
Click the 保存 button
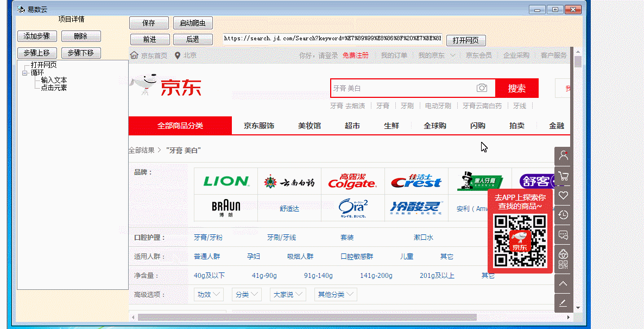pos(149,23)
